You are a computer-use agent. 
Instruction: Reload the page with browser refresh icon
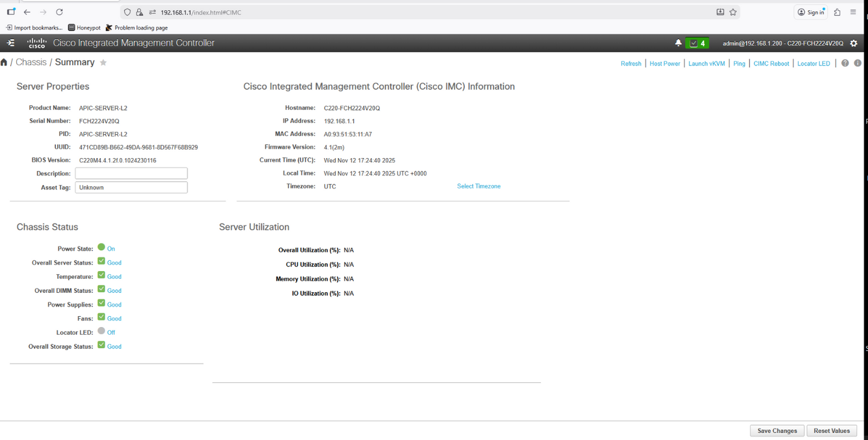pyautogui.click(x=59, y=12)
